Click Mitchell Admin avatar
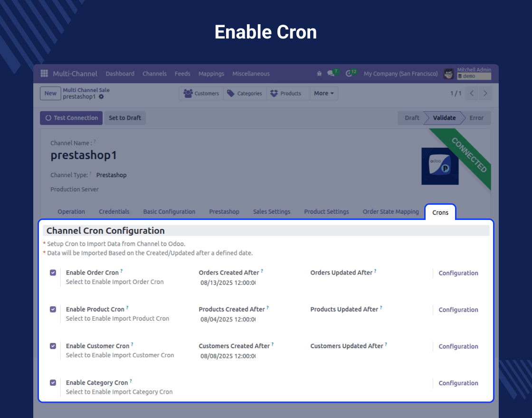Viewport: 532px width, 418px height. click(x=448, y=74)
